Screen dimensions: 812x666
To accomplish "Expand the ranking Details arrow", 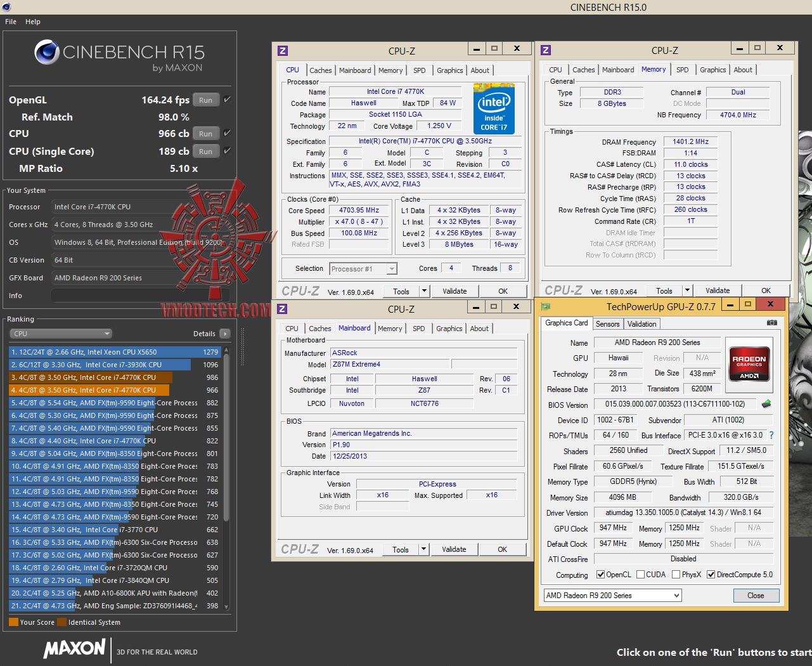I will pos(225,334).
